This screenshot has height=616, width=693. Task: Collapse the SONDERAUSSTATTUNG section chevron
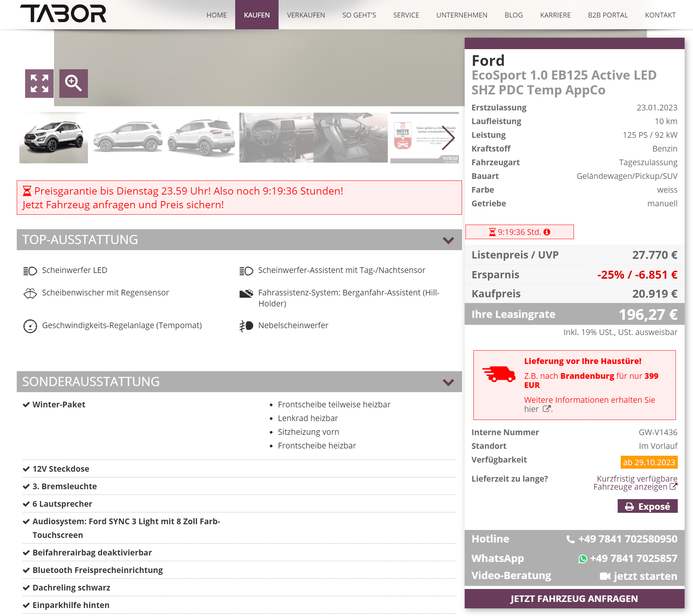tap(448, 382)
